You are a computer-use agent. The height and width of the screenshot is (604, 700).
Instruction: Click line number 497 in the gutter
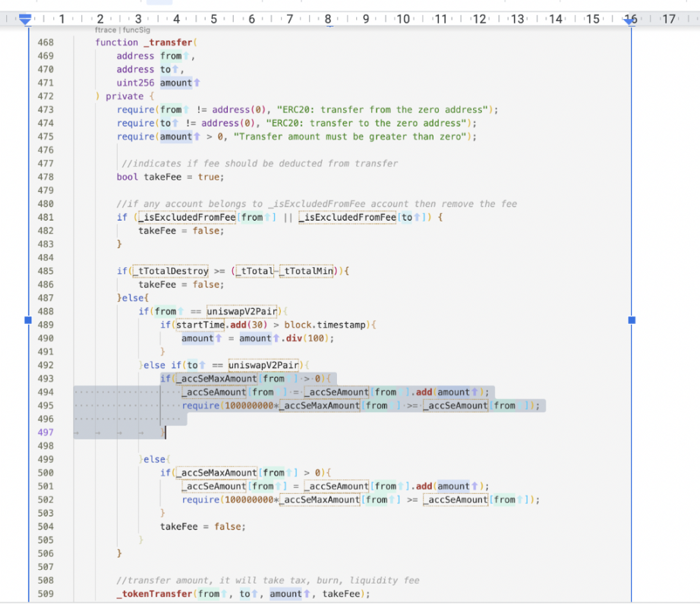(46, 433)
